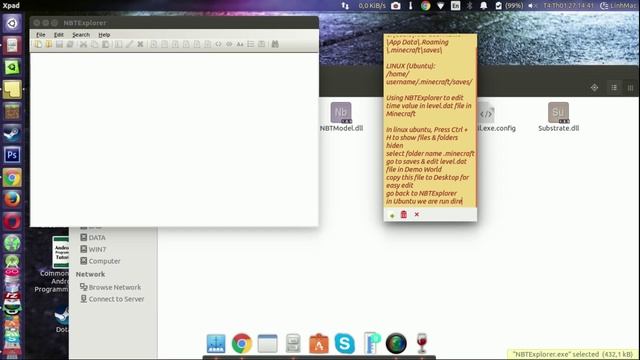This screenshot has height=360, width=640.
Task: Click the Save floppy icon in NBTExplorer toolbar
Action: tap(59, 44)
